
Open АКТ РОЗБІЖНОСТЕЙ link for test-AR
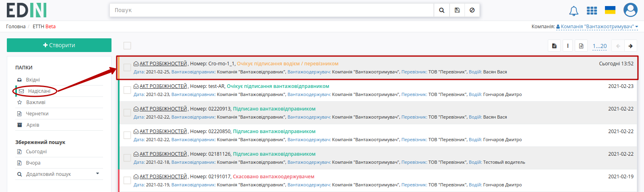point(163,86)
